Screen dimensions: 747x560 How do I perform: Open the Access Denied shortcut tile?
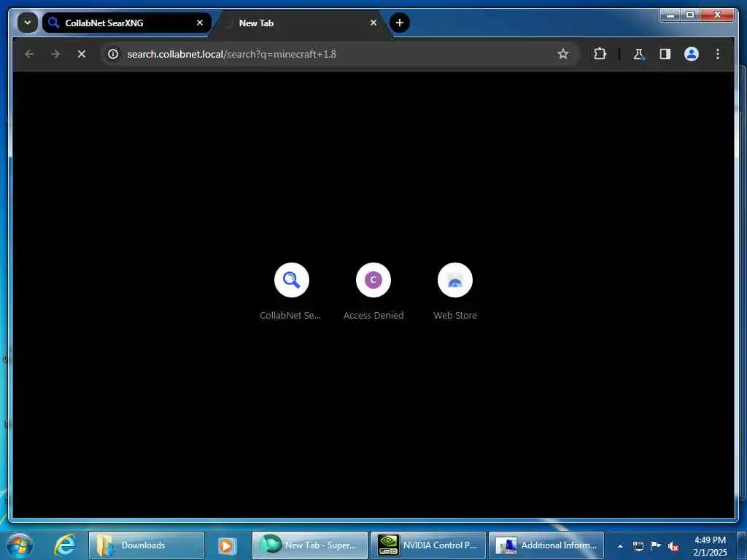373,291
